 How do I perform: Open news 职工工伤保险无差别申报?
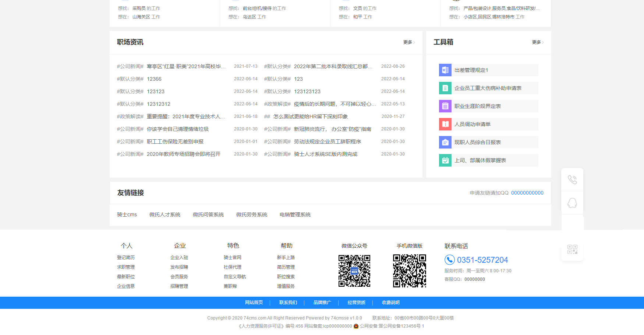click(175, 142)
